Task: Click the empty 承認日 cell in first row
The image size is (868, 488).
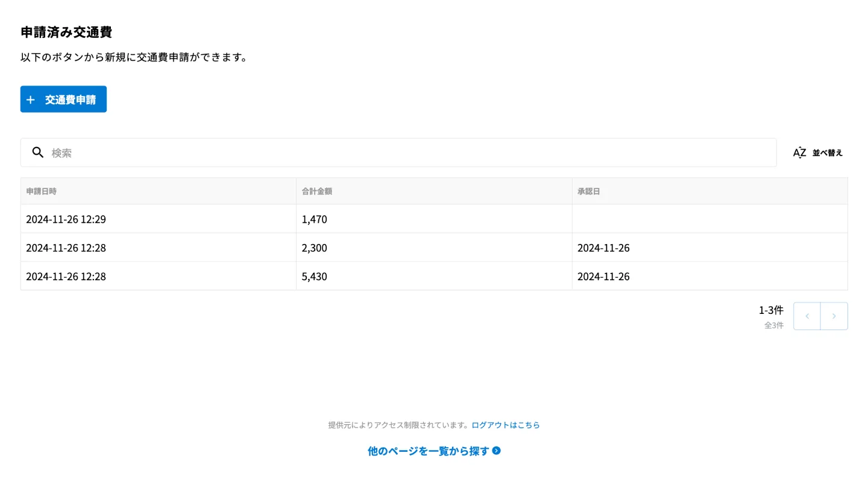Action: (x=709, y=219)
